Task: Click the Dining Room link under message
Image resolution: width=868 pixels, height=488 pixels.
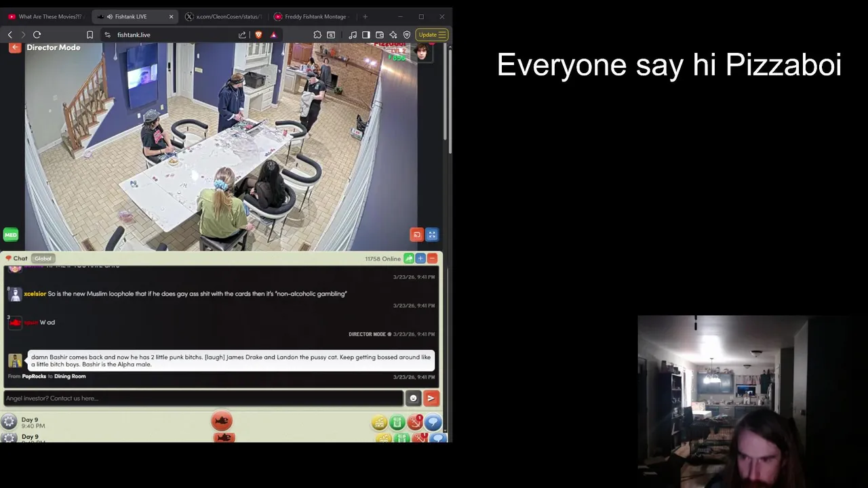Action: (x=70, y=376)
